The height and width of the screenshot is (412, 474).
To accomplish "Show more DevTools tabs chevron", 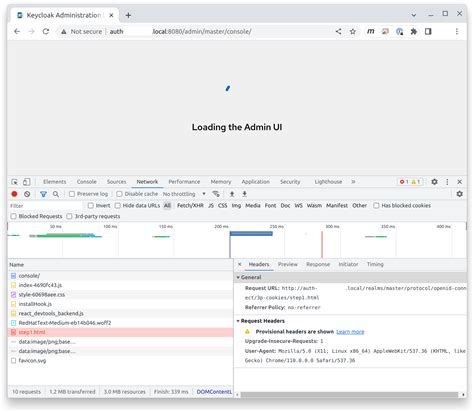I will [x=353, y=182].
